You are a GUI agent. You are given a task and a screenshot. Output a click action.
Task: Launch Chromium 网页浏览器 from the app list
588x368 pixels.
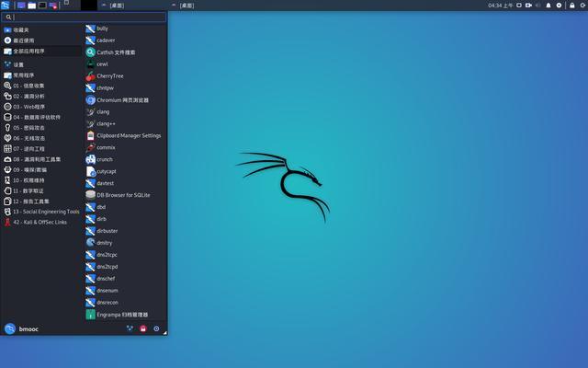(122, 99)
